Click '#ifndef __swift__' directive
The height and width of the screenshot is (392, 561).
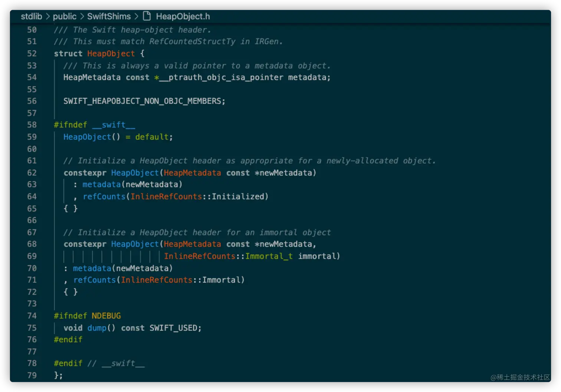point(94,125)
